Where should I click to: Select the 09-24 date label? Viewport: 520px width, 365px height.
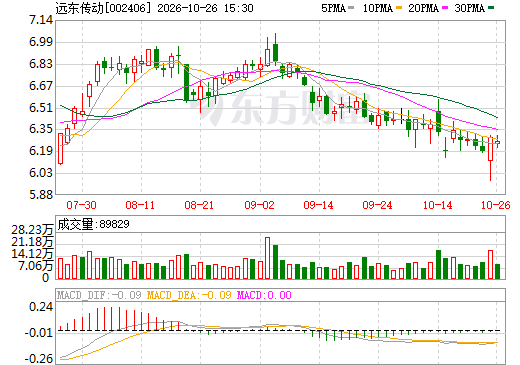coord(377,205)
